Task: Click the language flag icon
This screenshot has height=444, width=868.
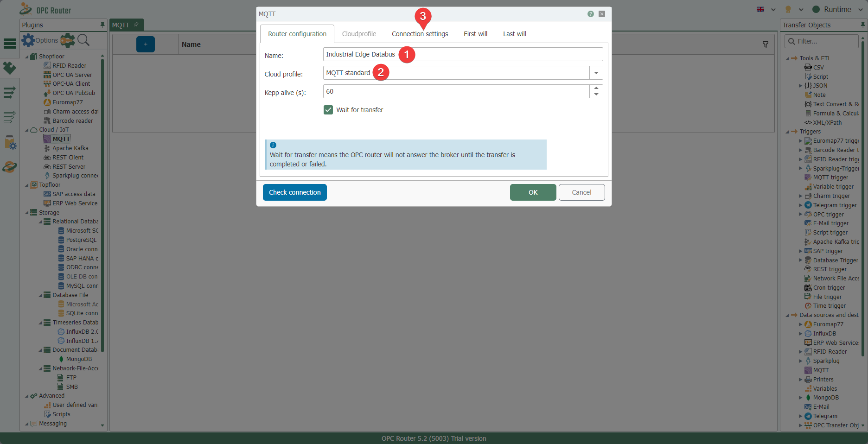Action: 760,9
